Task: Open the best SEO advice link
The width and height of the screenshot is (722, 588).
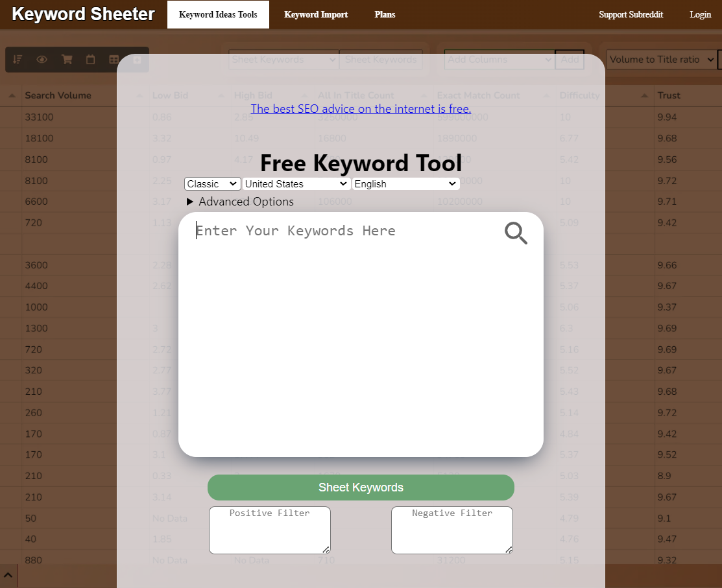Action: coord(361,108)
